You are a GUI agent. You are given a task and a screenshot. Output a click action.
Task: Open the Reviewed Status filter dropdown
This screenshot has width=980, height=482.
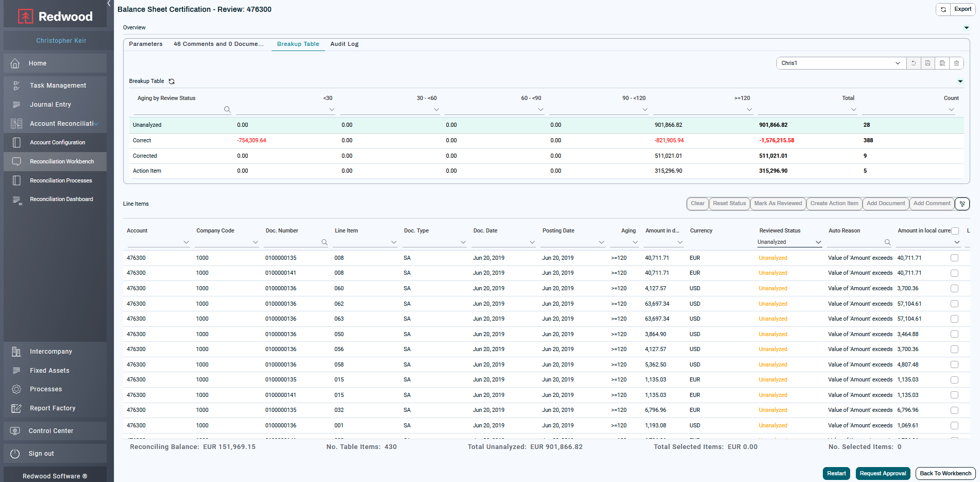pos(818,242)
